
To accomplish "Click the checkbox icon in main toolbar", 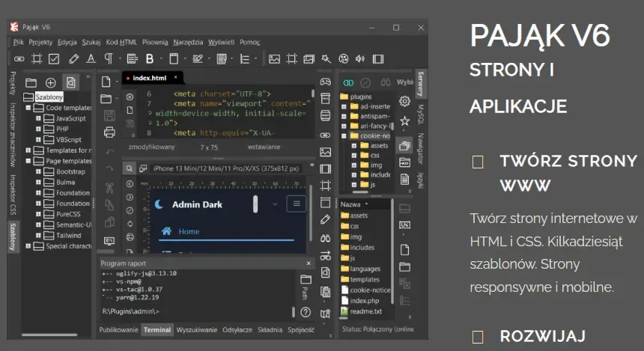I will coord(54,59).
